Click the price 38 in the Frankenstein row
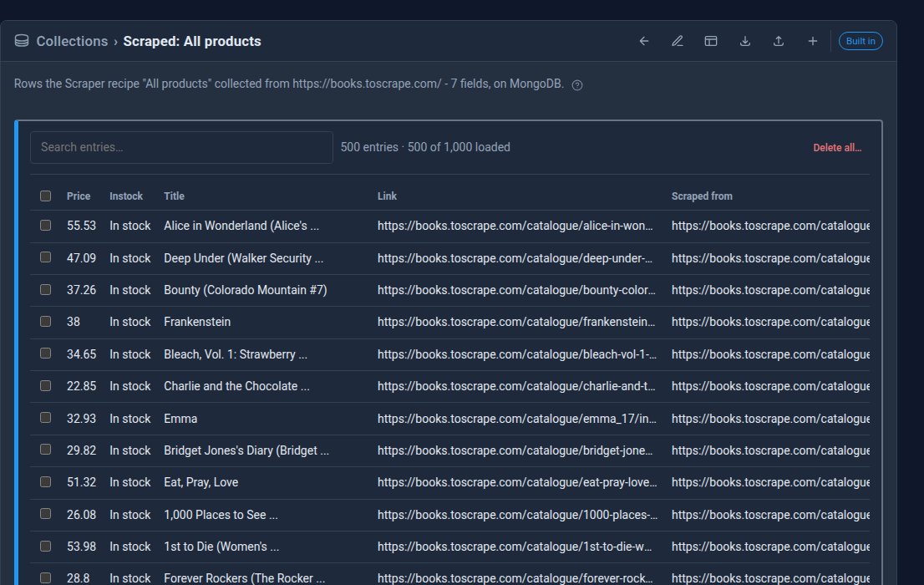This screenshot has width=924, height=585. click(73, 322)
